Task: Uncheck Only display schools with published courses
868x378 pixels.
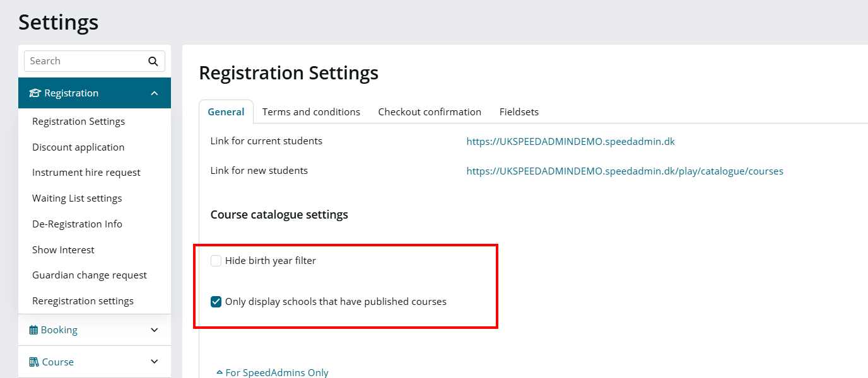Action: point(216,302)
